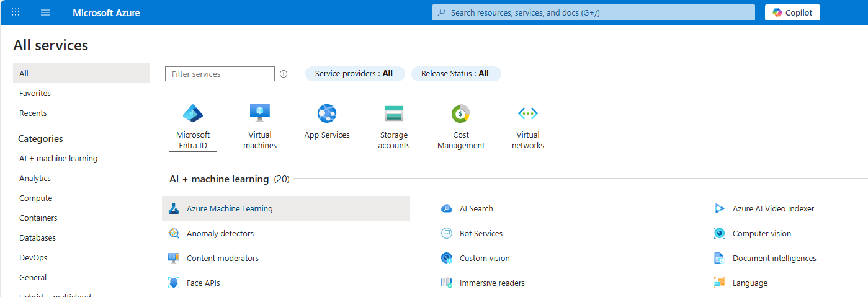Image resolution: width=868 pixels, height=297 pixels.
Task: Open the Face APIs link
Action: (x=204, y=283)
